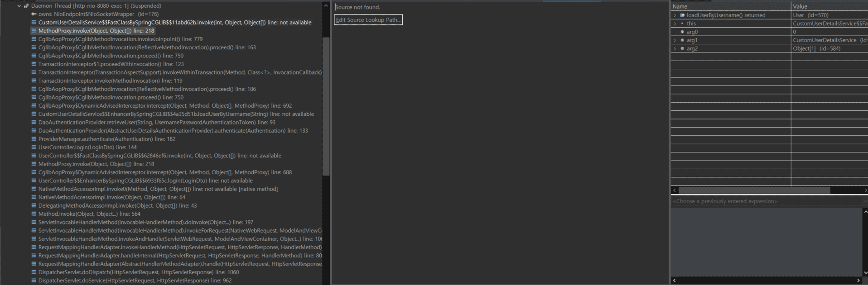Image resolution: width=868 pixels, height=285 pixels.
Task: Click the thread icon beside Daemon Thread
Action: pyautogui.click(x=26, y=6)
